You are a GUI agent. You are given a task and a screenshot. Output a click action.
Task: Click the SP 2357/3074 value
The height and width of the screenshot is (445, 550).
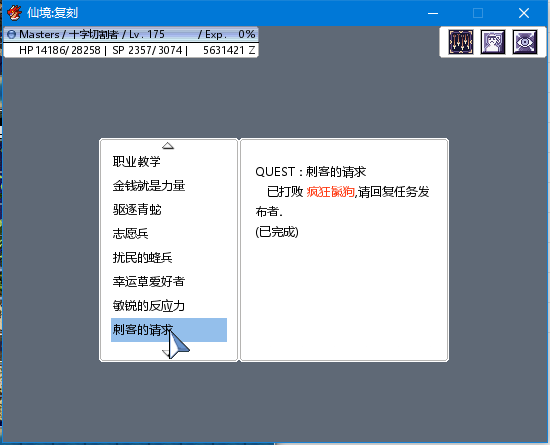147,50
